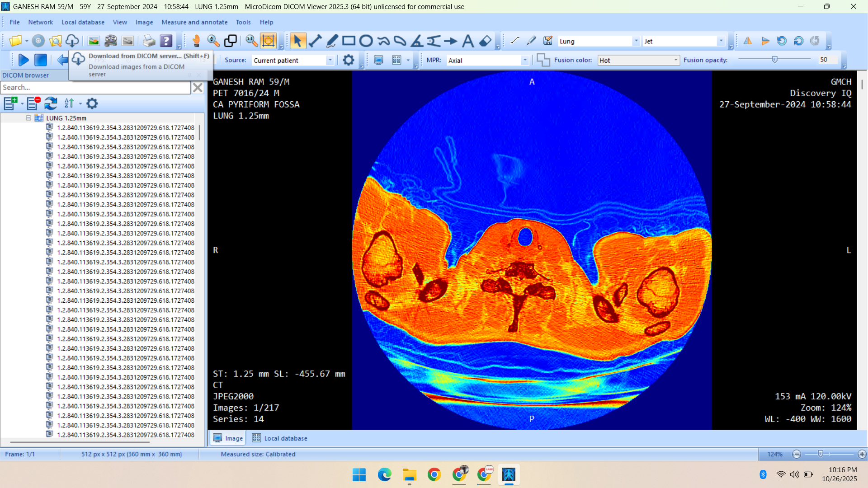Click the Export to video icon
Image resolution: width=868 pixels, height=488 pixels.
pyautogui.click(x=111, y=41)
